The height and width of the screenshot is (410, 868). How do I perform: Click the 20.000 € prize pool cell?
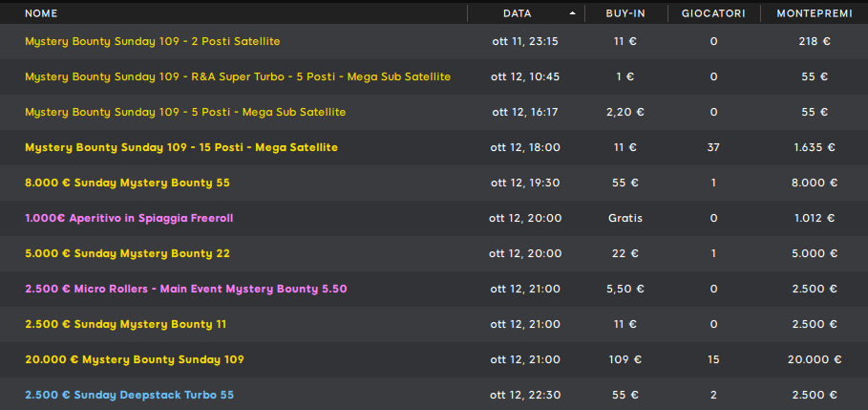(815, 359)
